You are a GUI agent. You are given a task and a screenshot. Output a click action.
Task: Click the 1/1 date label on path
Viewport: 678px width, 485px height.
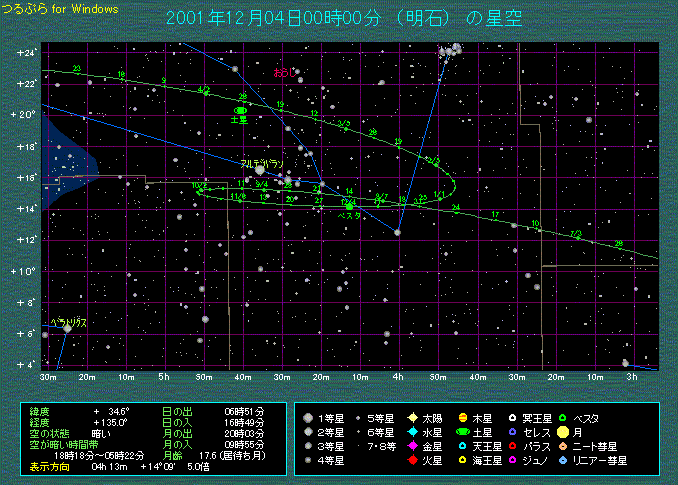439,194
